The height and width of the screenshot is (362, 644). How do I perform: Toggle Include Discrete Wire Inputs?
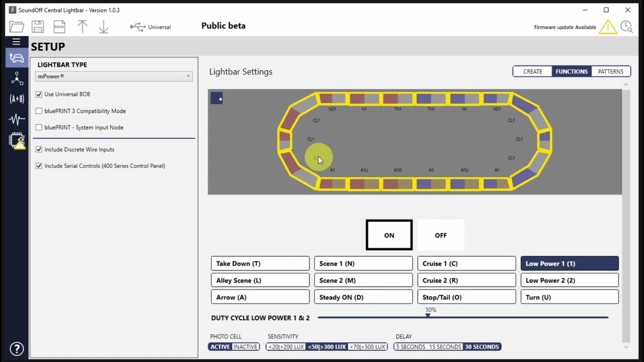[x=39, y=149]
